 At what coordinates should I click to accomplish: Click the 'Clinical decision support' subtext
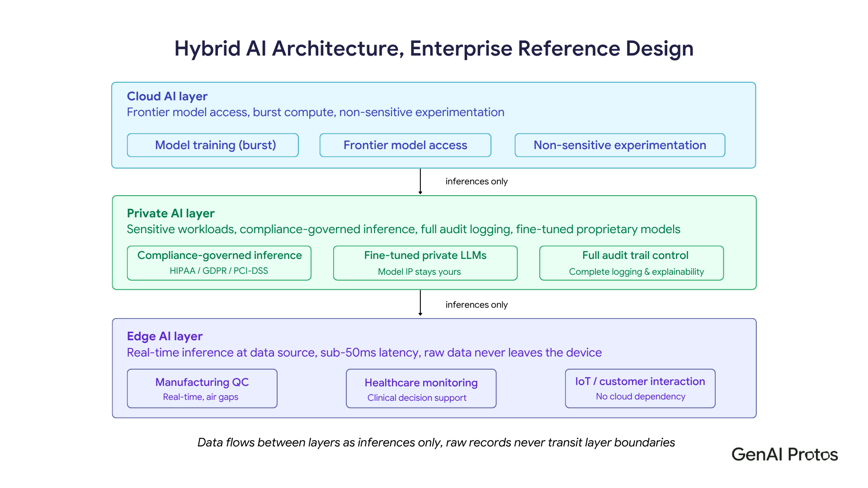(417, 398)
